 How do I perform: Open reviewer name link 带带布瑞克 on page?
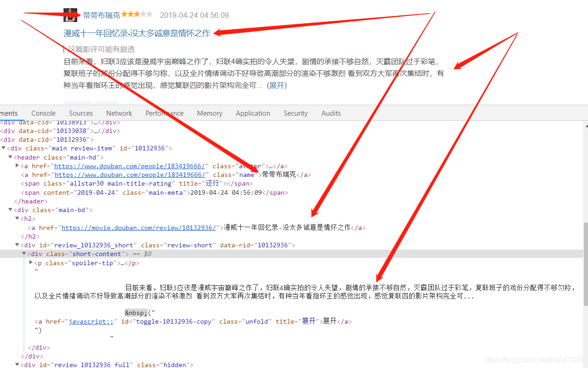(x=101, y=15)
